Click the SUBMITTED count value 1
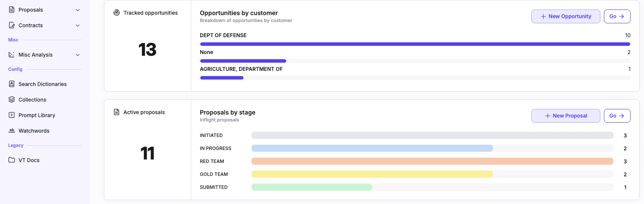The height and width of the screenshot is (204, 644). click(x=625, y=188)
